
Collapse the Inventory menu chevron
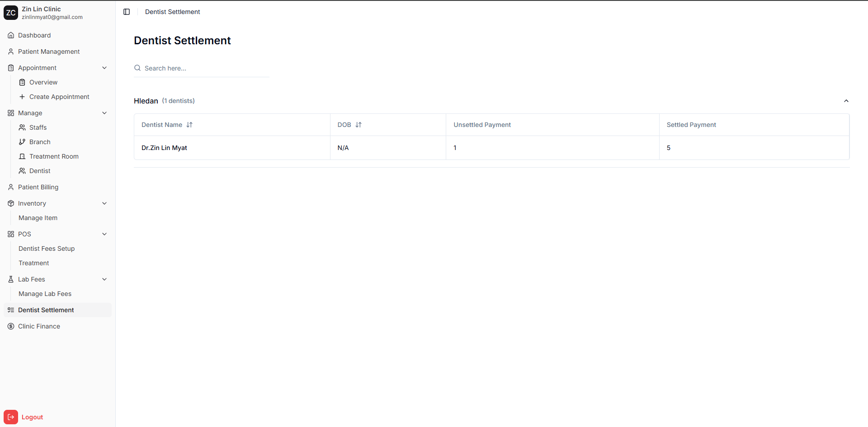(x=104, y=203)
